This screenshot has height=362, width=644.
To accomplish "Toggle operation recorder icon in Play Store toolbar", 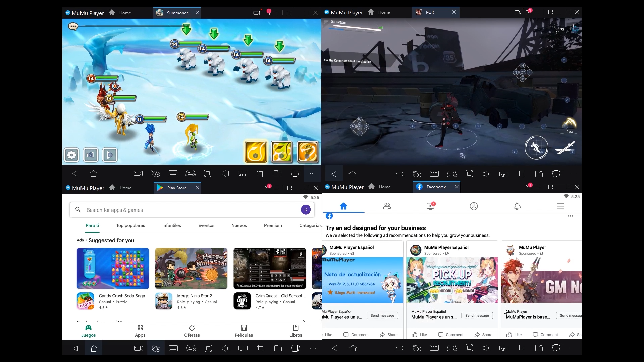I will click(x=156, y=348).
